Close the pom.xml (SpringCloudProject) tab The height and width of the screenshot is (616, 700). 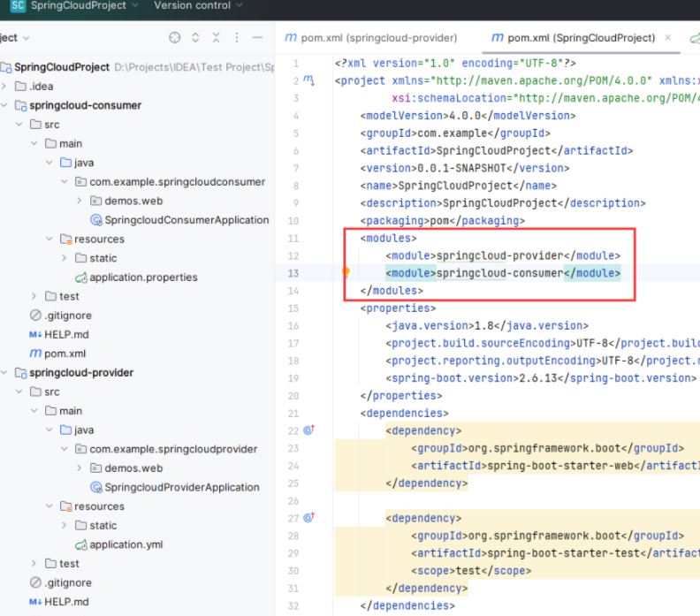tap(668, 38)
